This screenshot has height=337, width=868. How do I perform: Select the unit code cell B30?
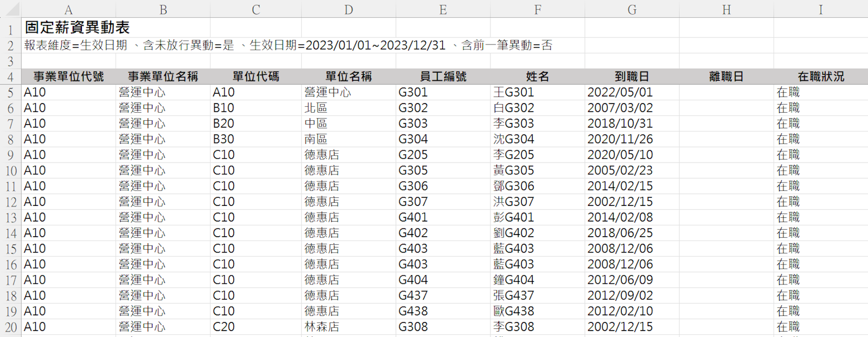click(224, 139)
